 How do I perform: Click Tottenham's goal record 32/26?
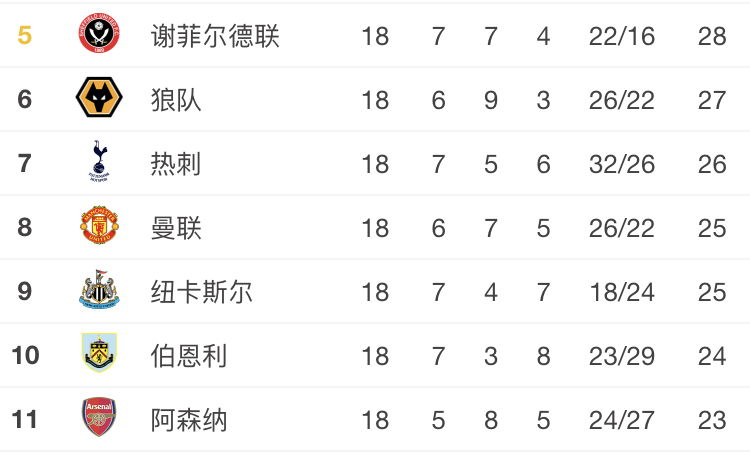click(622, 165)
